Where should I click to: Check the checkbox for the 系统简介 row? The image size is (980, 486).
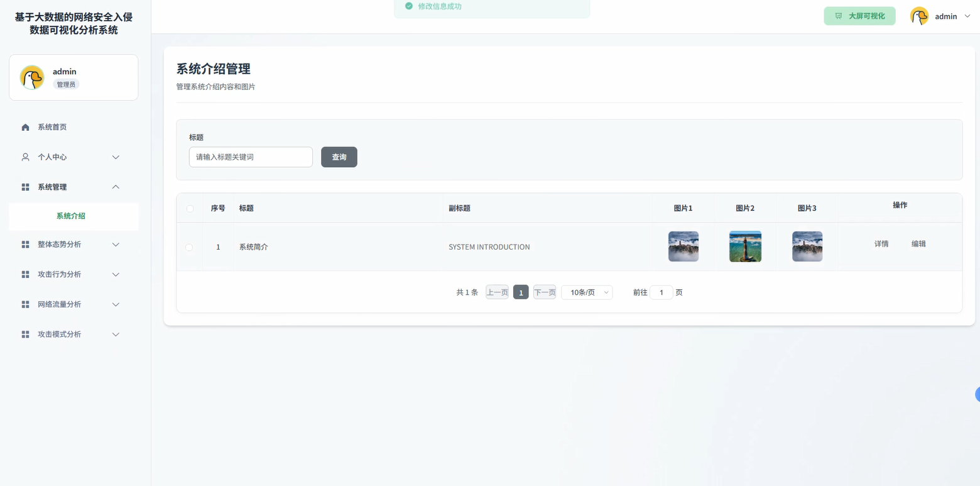pos(189,247)
